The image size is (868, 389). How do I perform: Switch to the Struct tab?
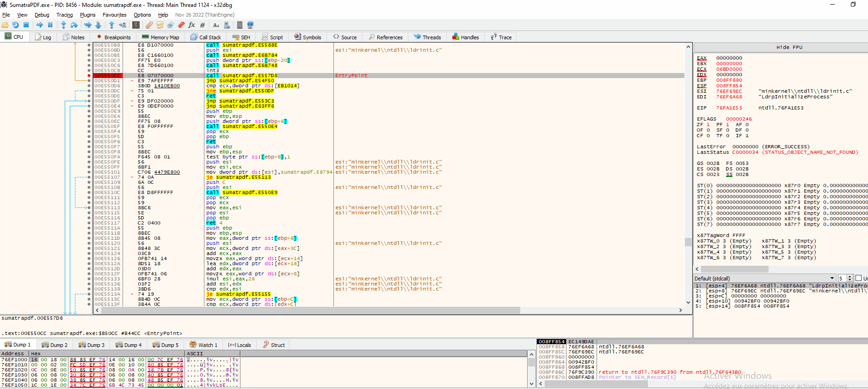274,345
